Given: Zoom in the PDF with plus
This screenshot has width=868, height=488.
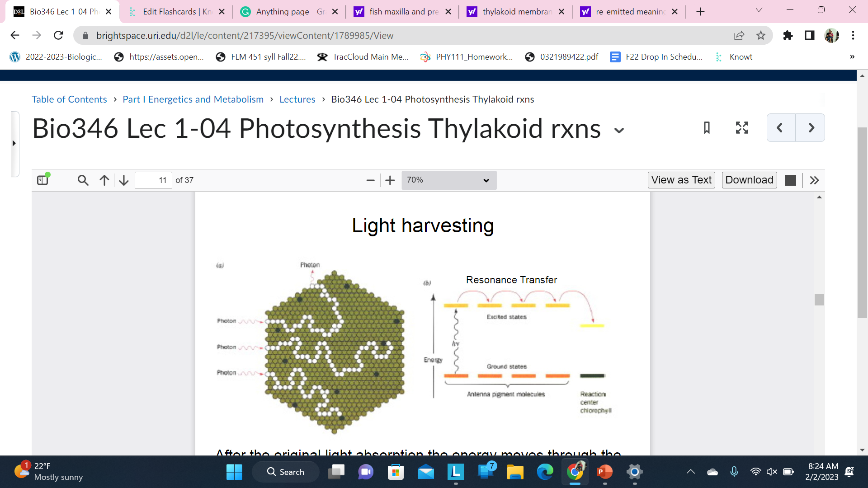Looking at the screenshot, I should pos(390,180).
